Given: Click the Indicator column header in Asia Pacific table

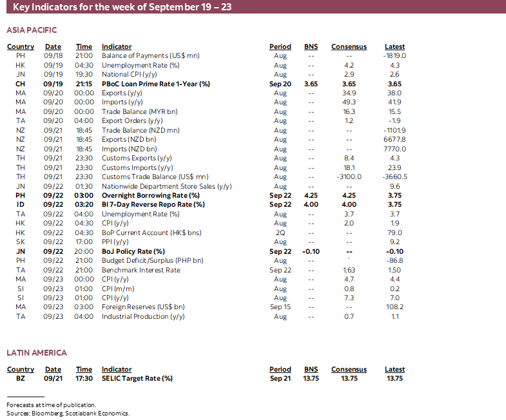Looking at the screenshot, I should coord(117,46).
